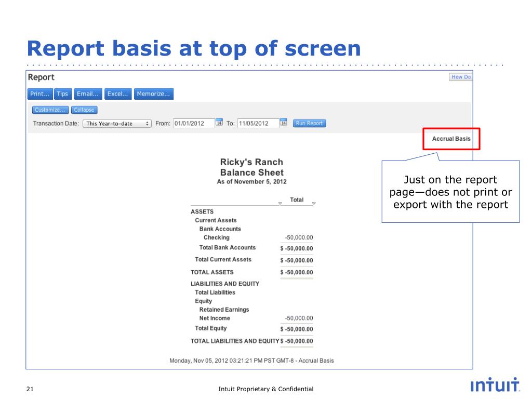Click the left column arrow beside Total header
Image resolution: width=532 pixels, height=399 pixels.
[280, 203]
